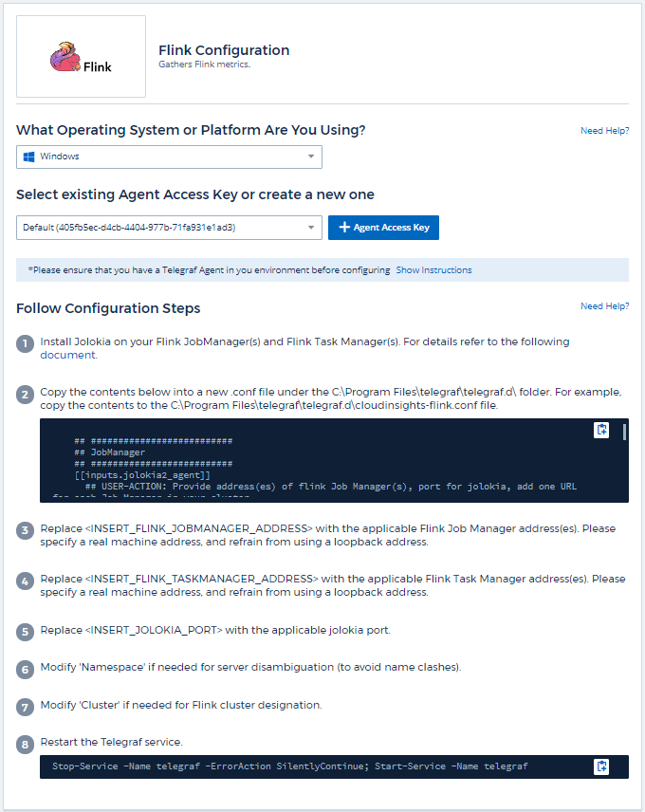Image resolution: width=645 pixels, height=812 pixels.
Task: Click the Windows logo in OS selector
Action: [29, 157]
